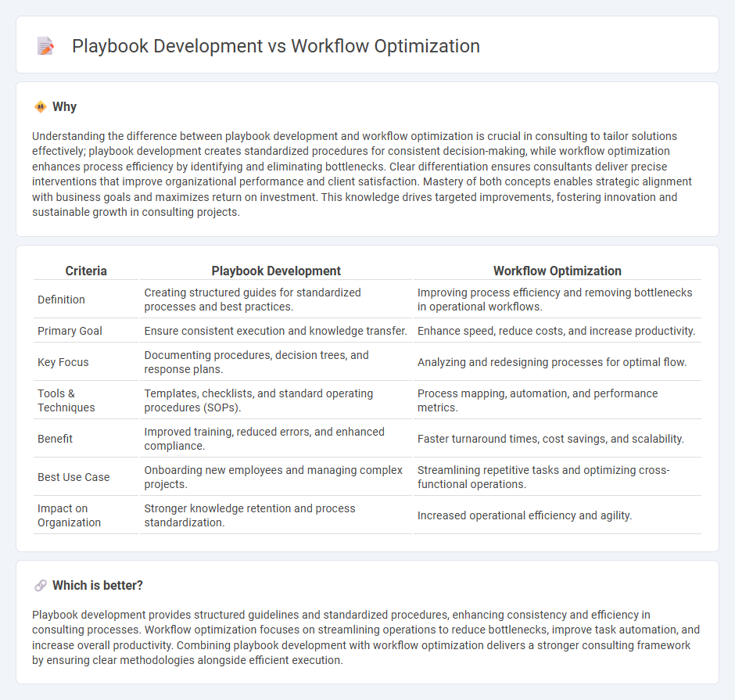Select the Tools & Techniques row label
The width and height of the screenshot is (735, 700).
click(x=66, y=400)
